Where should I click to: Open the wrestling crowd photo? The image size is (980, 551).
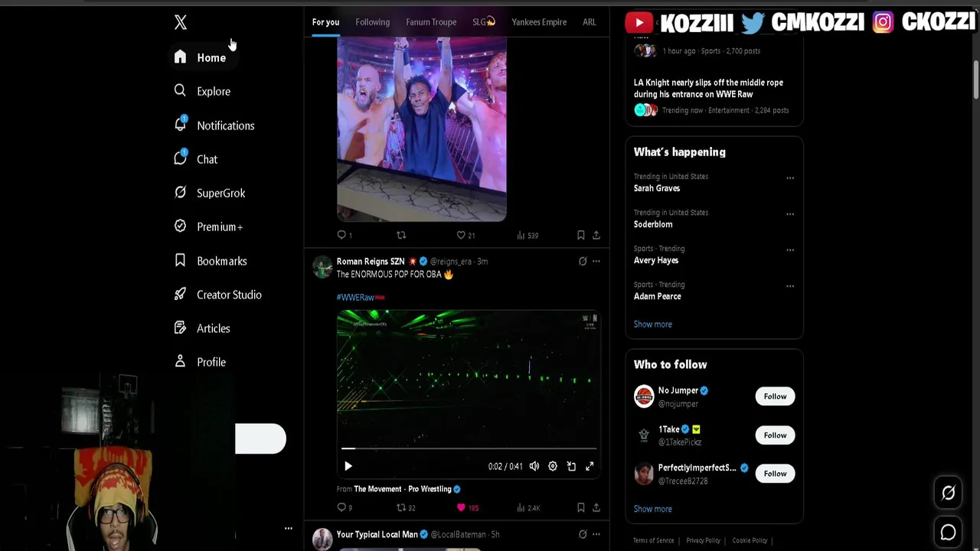point(422,130)
